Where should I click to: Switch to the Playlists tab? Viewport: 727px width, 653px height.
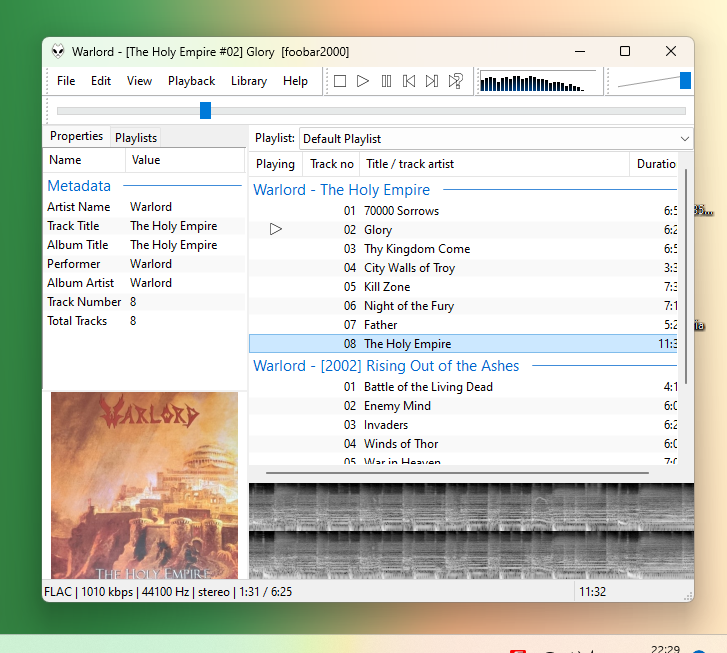(136, 138)
